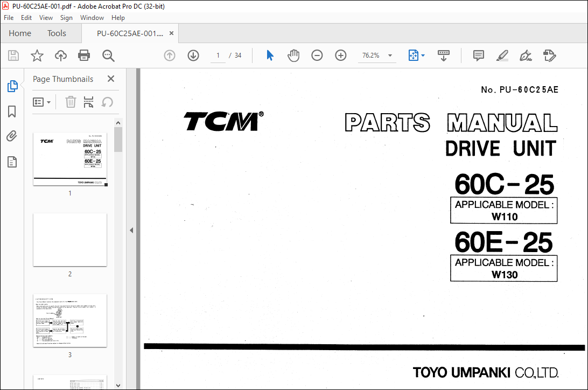Rotate page with the rotate icon
Image resolution: width=588 pixels, height=390 pixels.
(107, 102)
